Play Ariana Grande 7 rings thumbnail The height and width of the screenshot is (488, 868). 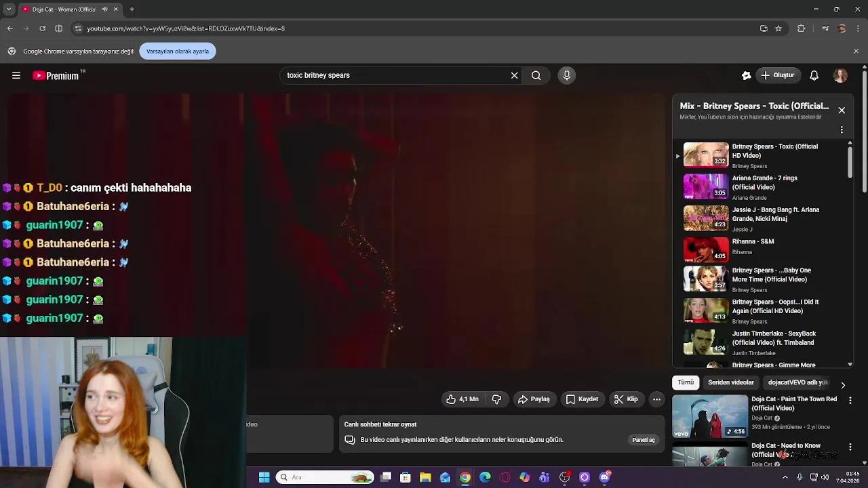706,186
